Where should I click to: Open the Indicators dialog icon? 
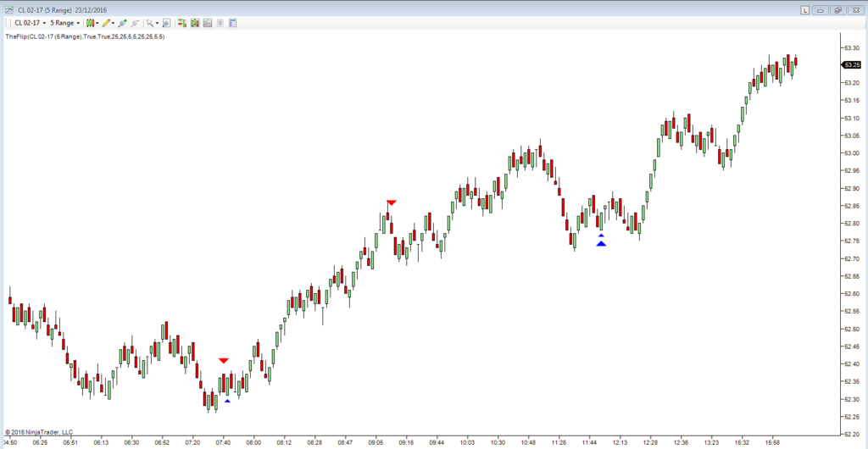[194, 23]
